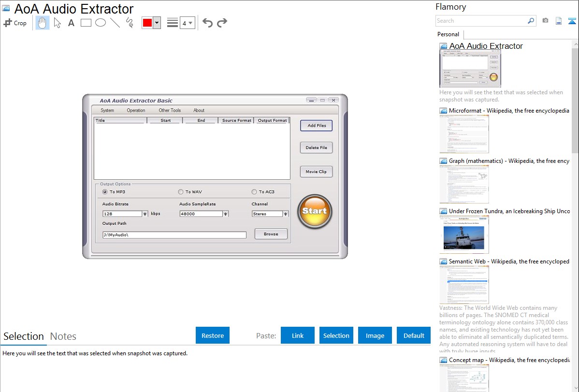Select the Crop tool
Screen dimensions: 579x392
coord(15,23)
